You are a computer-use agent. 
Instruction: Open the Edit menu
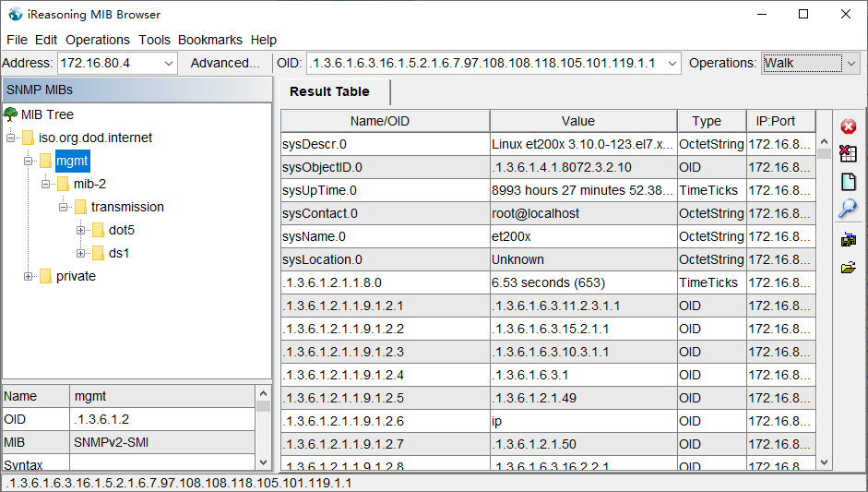point(46,40)
